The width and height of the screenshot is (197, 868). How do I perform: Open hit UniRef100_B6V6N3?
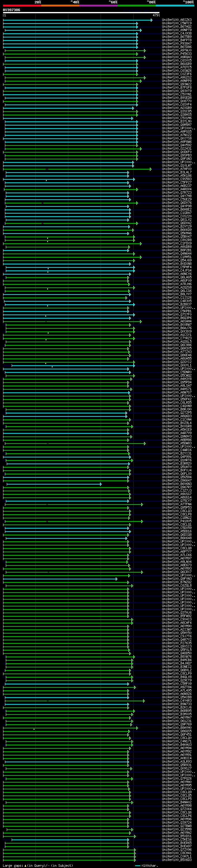tap(177, 484)
